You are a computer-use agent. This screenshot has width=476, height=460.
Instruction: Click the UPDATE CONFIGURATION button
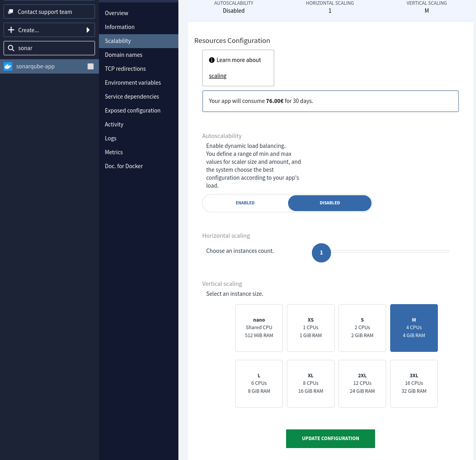point(330,438)
